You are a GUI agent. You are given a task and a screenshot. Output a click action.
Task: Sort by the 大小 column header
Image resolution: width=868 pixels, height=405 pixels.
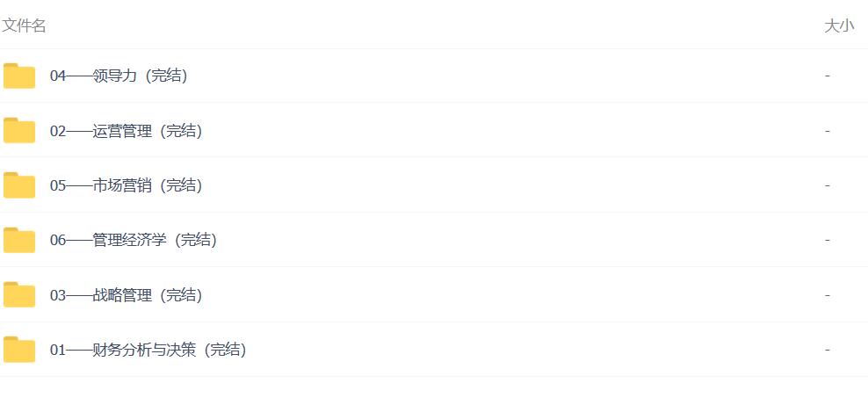point(839,25)
